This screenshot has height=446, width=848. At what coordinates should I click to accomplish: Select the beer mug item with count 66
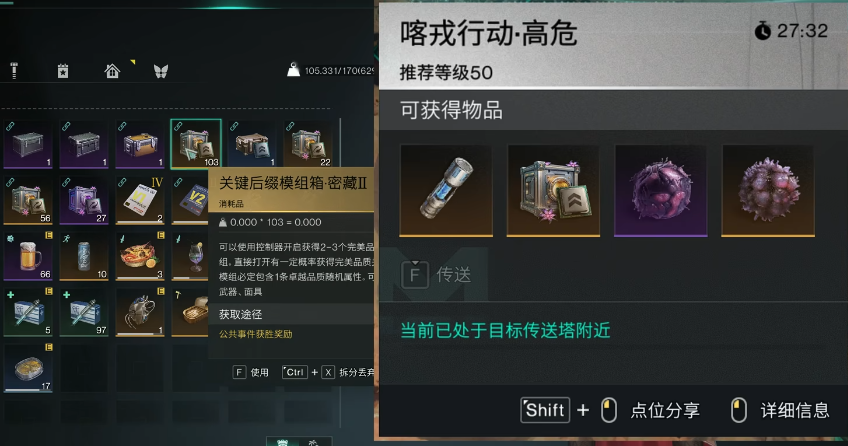click(28, 256)
